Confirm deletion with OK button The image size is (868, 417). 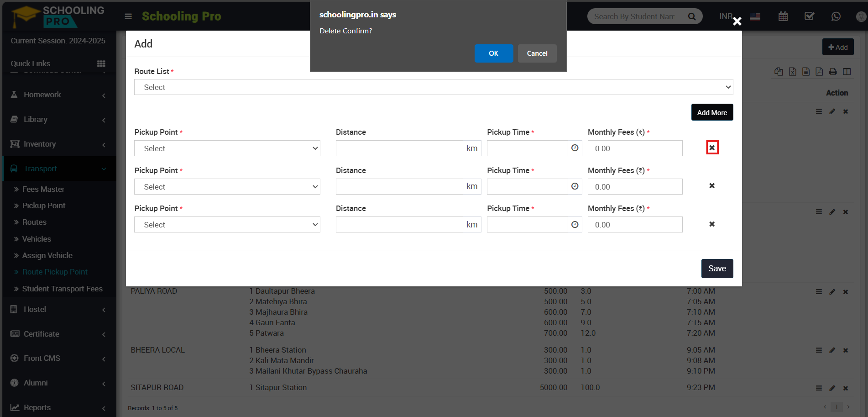pos(493,53)
